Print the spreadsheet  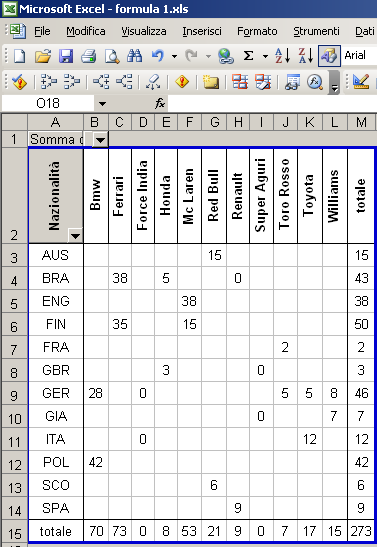click(89, 56)
